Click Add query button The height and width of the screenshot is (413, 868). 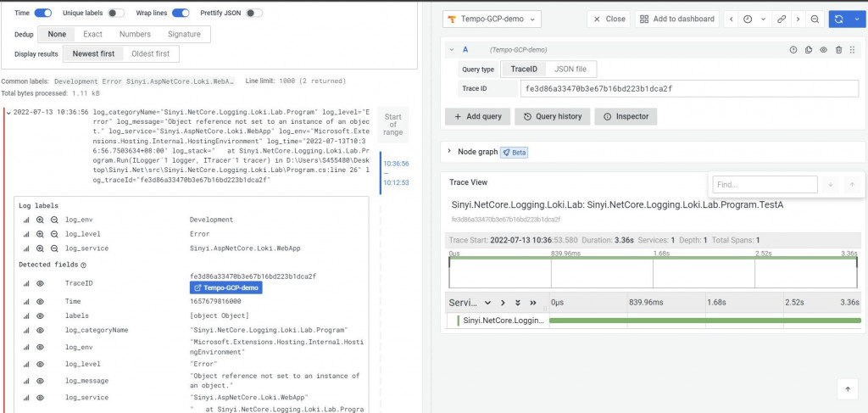click(x=478, y=116)
